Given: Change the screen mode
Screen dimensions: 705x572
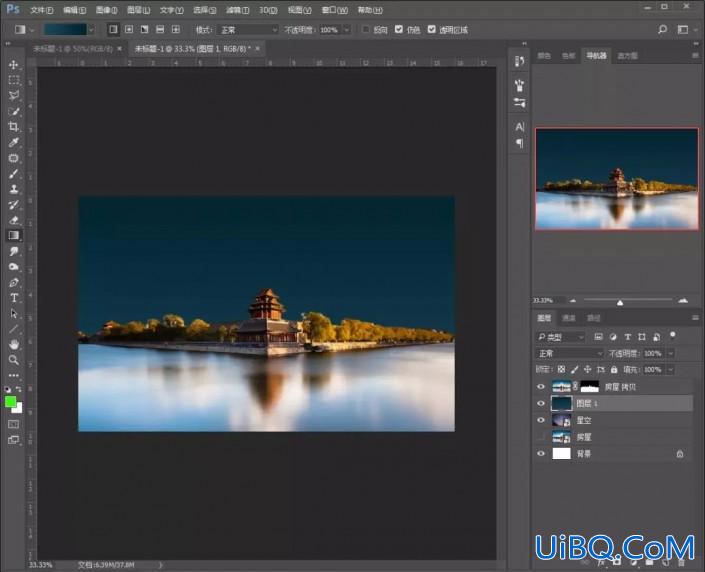Looking at the screenshot, I should point(13,440).
